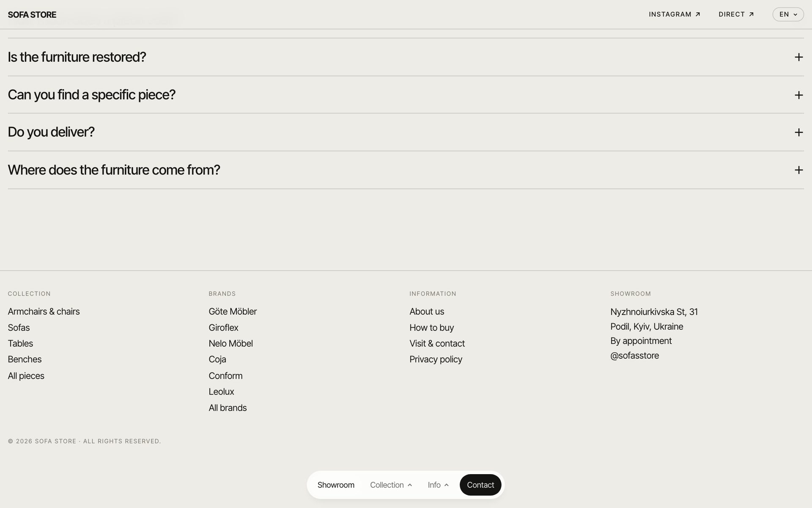This screenshot has height=508, width=812.
Task: Open Coja brand link
Action: pos(217,359)
